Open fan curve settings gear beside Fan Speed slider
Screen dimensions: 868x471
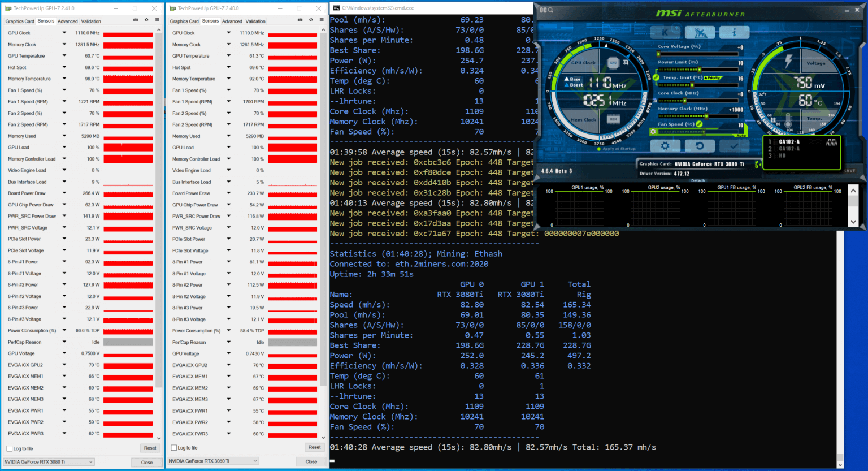click(653, 131)
